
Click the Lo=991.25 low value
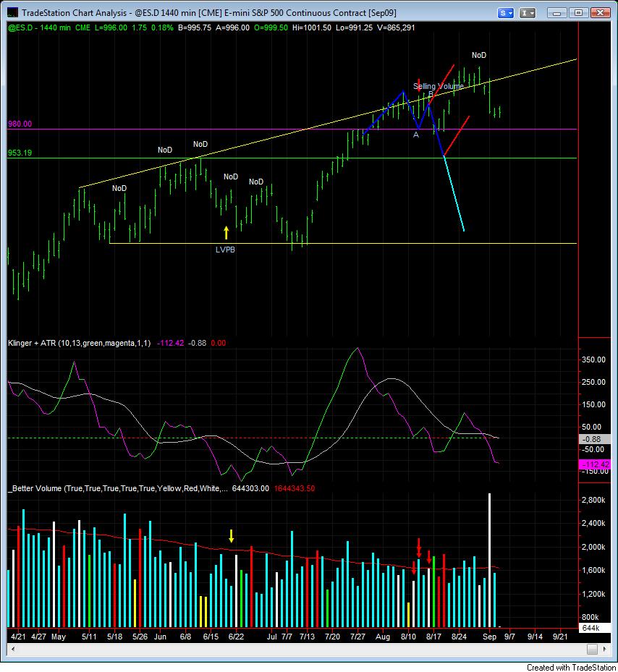pos(354,28)
